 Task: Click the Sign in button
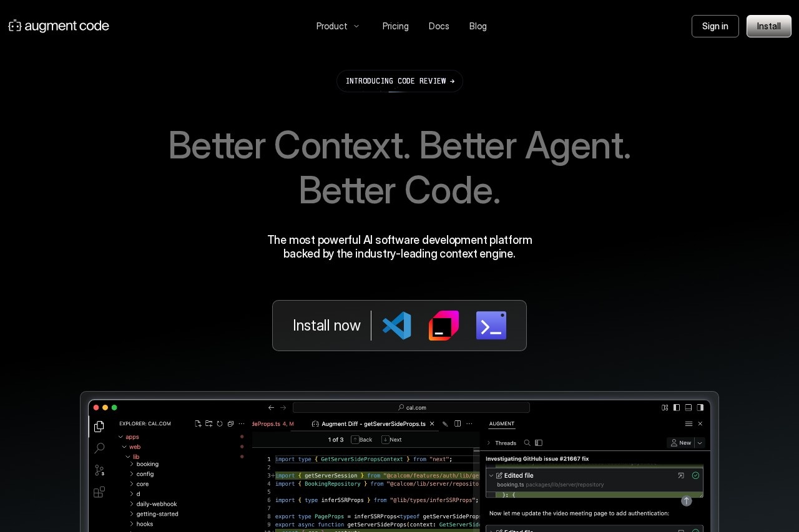click(x=715, y=26)
